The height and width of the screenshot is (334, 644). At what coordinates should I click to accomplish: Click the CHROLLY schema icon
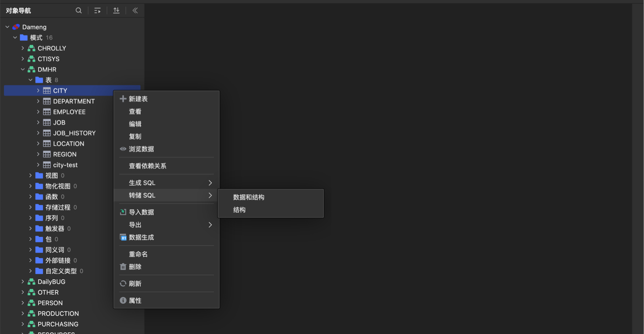(x=31, y=48)
